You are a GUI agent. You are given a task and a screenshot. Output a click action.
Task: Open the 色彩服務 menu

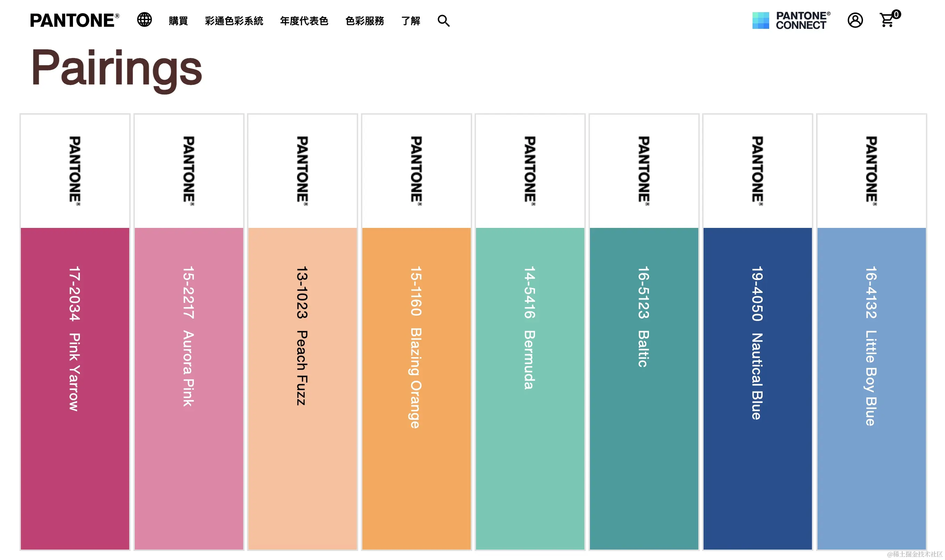364,21
